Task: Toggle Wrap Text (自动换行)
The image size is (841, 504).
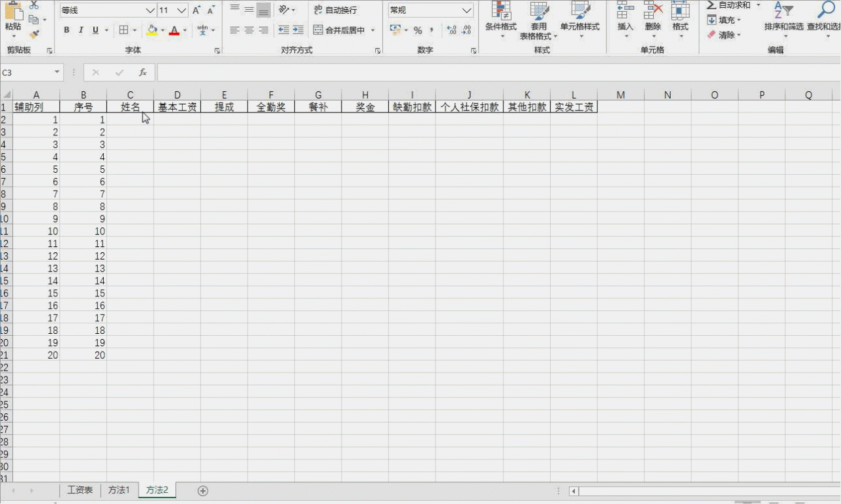Action: [335, 10]
